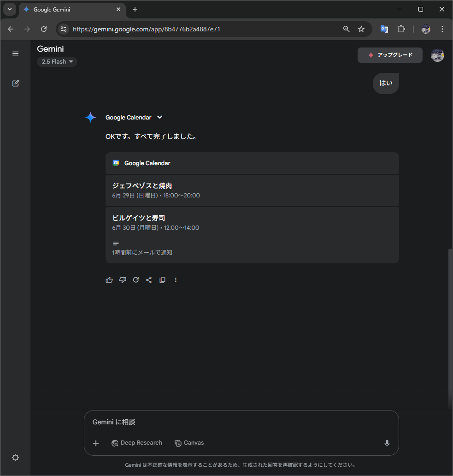The image size is (453, 476).
Task: Open the Google Translate extension icon
Action: (384, 29)
